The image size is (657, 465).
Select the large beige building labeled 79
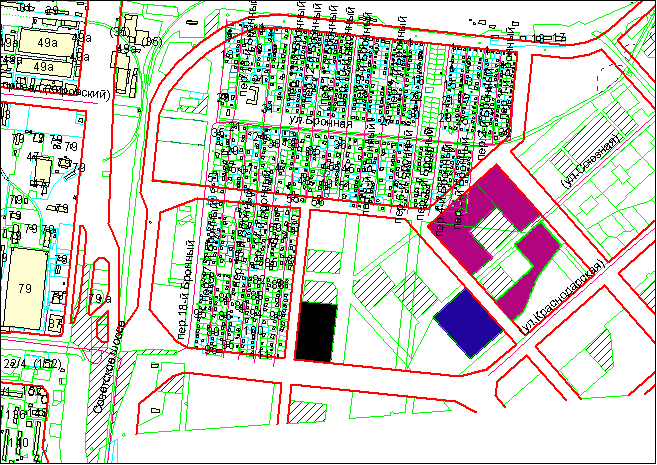tap(24, 288)
